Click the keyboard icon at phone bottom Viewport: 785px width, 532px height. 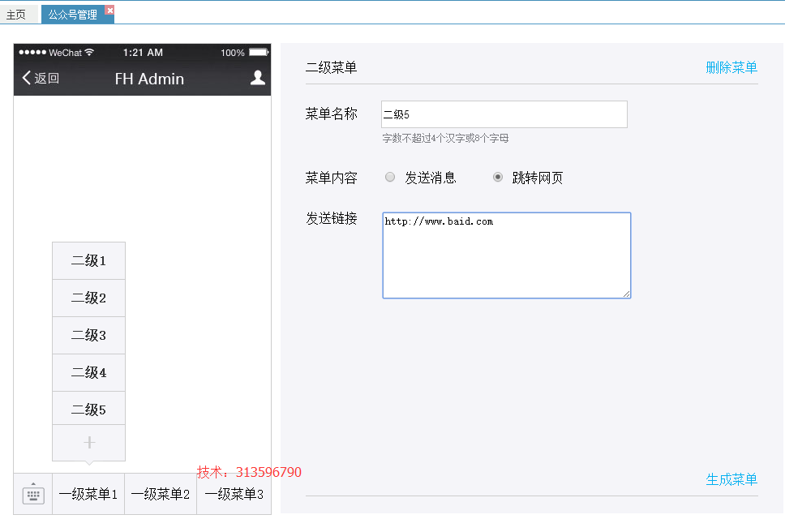[x=33, y=494]
